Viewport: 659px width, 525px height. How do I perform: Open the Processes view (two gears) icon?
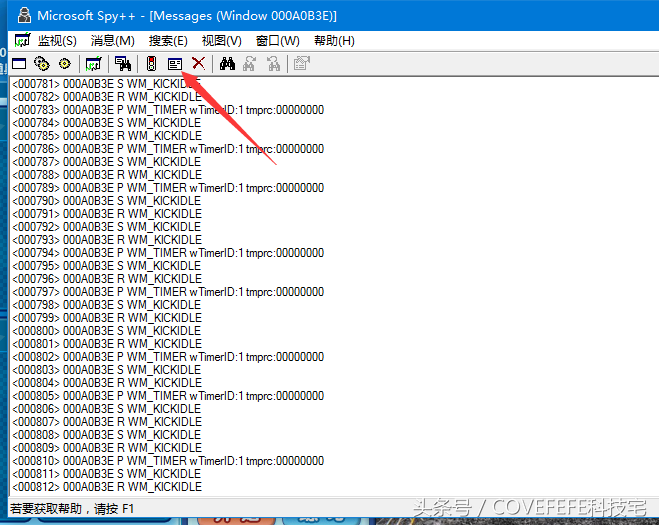pyautogui.click(x=42, y=64)
